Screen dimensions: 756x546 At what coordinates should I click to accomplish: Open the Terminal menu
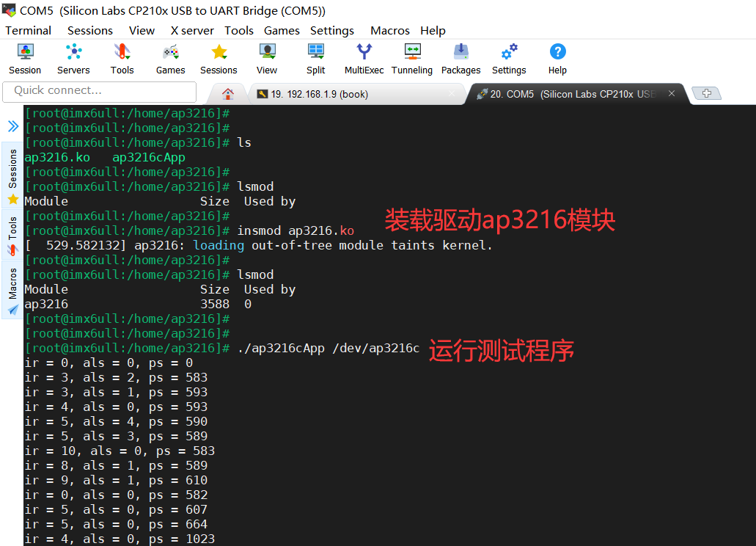point(28,31)
